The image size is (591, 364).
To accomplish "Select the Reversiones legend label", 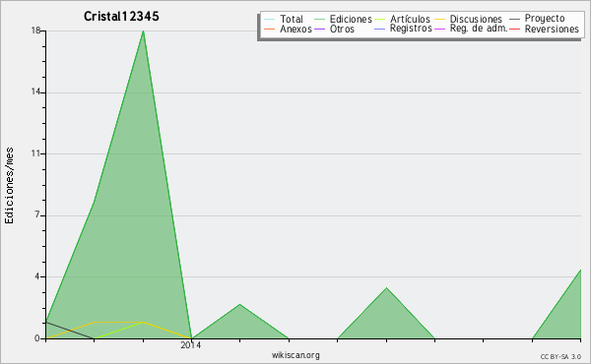I will pos(552,29).
